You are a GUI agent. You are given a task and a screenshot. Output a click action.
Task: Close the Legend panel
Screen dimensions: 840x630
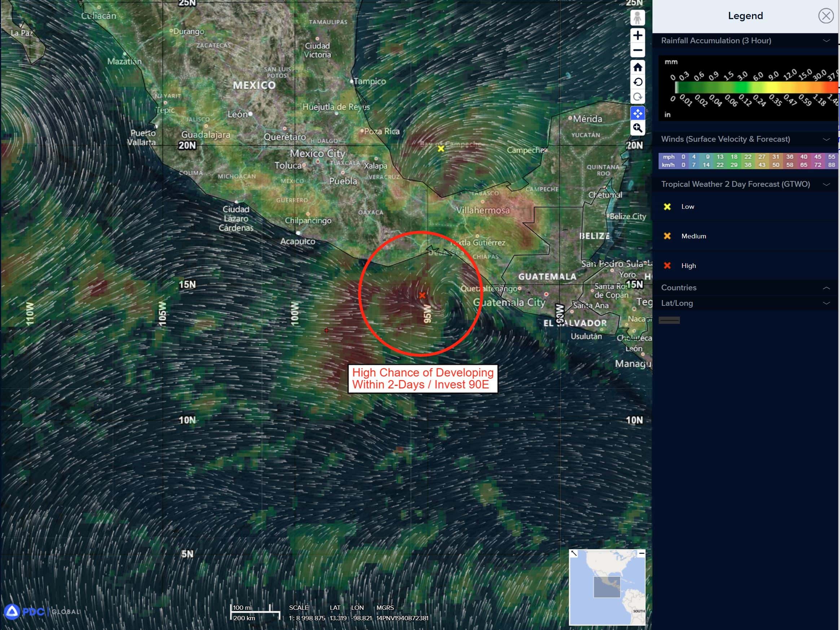(825, 16)
